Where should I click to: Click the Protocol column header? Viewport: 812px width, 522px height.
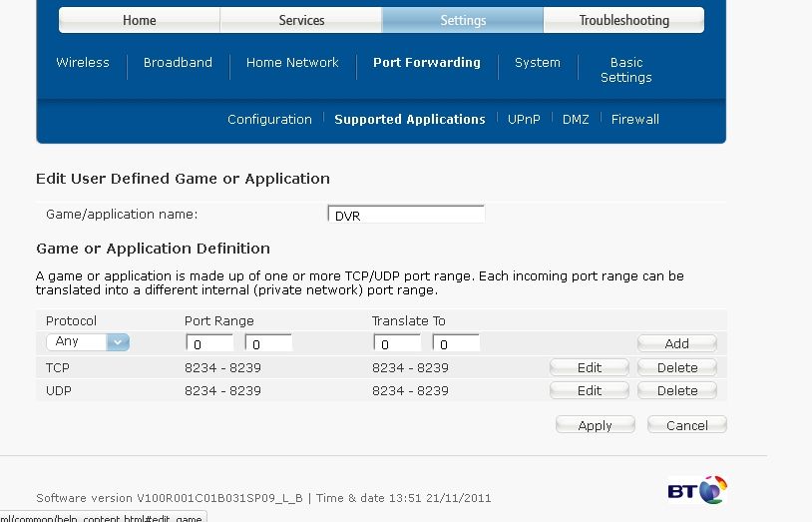[x=71, y=320]
